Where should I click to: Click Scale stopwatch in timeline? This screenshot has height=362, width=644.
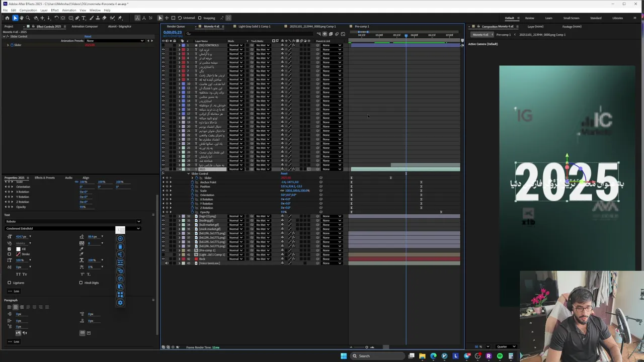click(192, 191)
